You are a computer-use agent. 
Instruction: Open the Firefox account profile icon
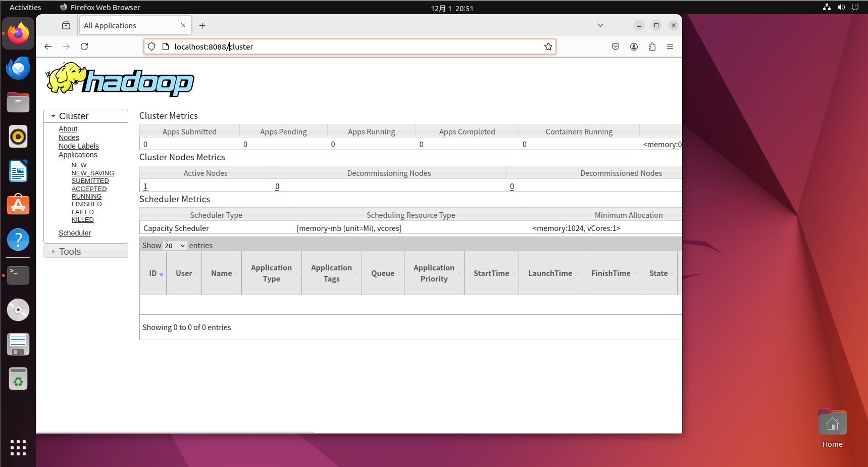tap(634, 46)
